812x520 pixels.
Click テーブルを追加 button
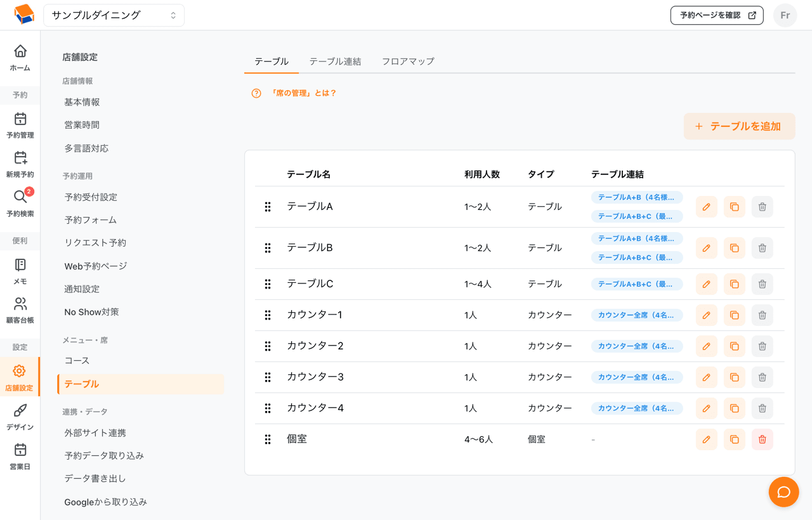[x=739, y=126]
